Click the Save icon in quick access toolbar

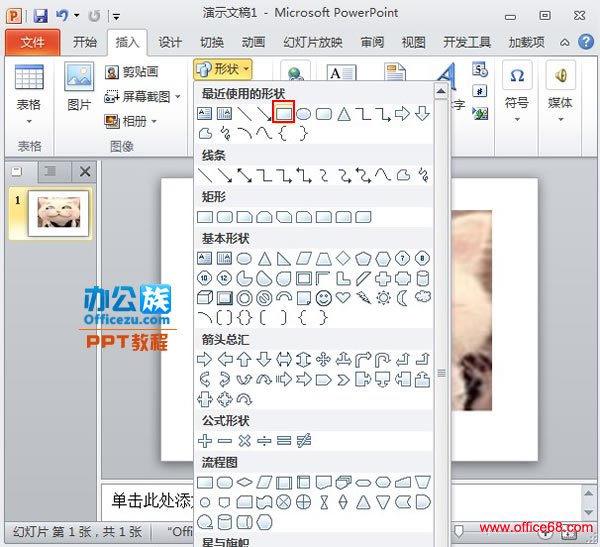pyautogui.click(x=40, y=16)
